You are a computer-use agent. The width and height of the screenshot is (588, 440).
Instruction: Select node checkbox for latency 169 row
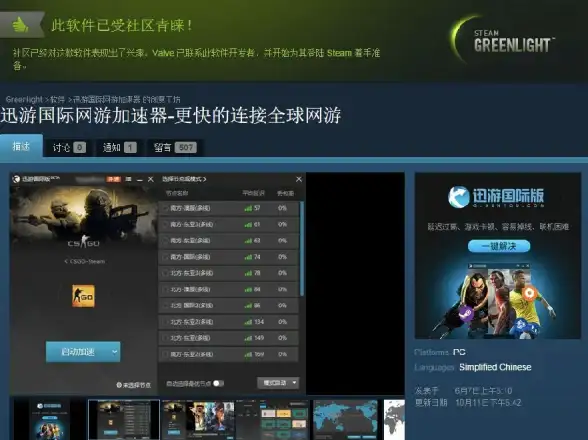tap(165, 354)
